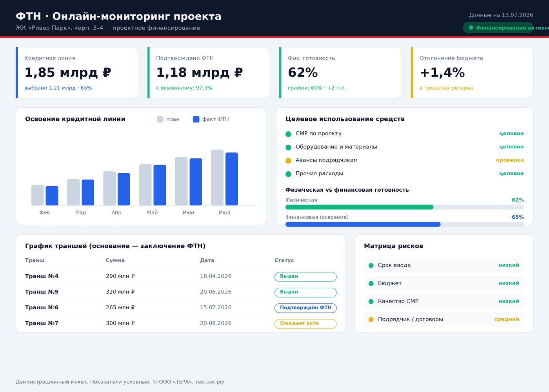Click the green dot beside «Оборудование и материалы»

click(288, 147)
